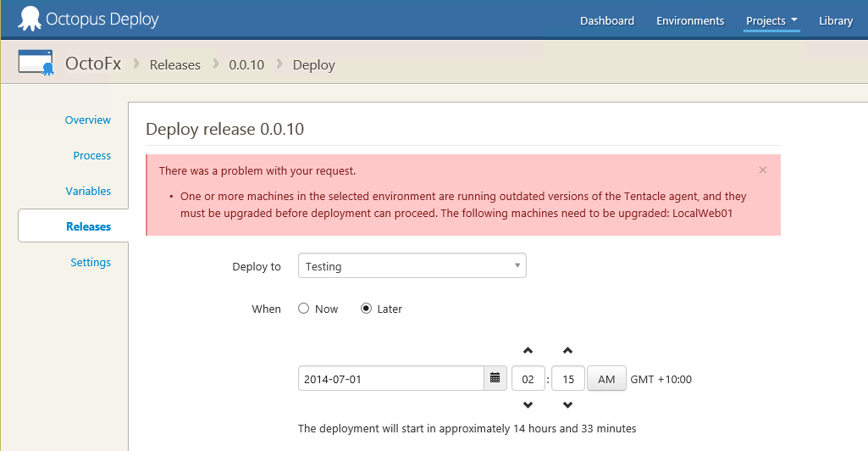Decrease the minutes with down arrow

click(x=567, y=405)
